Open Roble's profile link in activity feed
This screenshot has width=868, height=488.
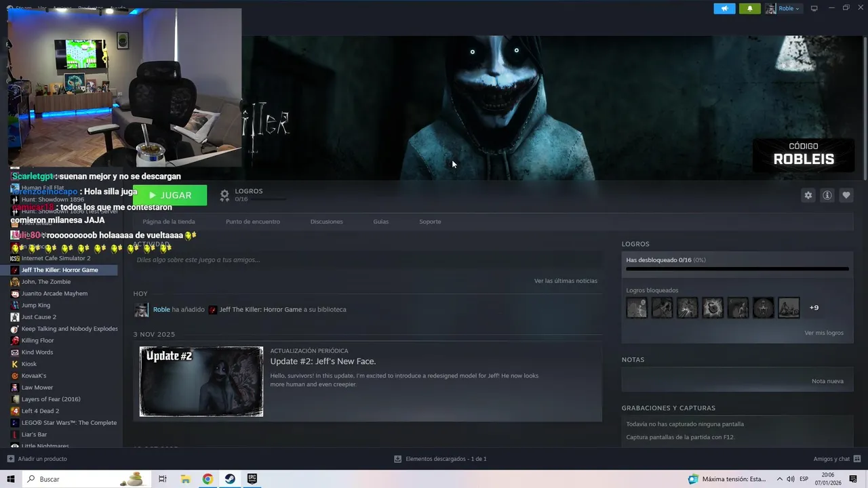161,310
